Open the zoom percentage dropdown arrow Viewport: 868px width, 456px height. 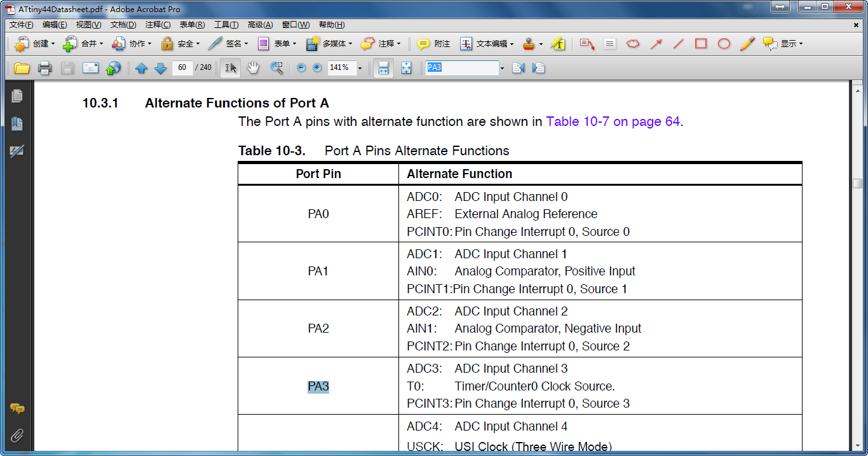click(x=360, y=68)
